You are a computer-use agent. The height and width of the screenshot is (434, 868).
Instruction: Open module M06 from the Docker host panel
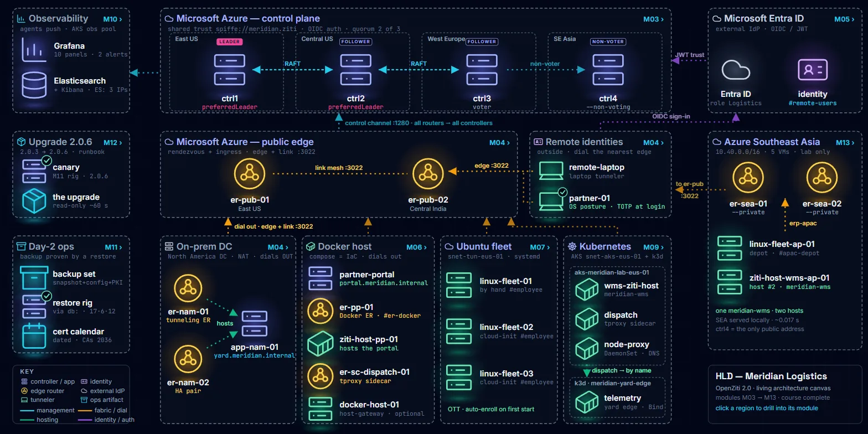point(417,247)
